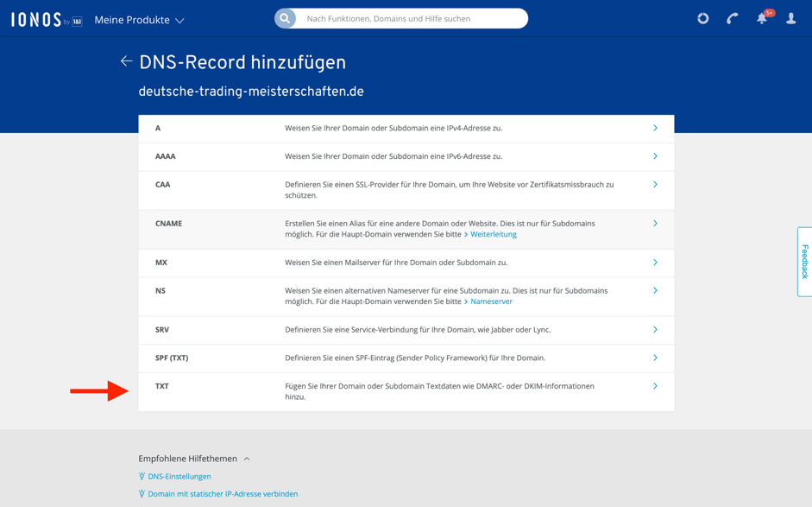The height and width of the screenshot is (507, 812).
Task: Open the notifications bell icon
Action: [762, 18]
